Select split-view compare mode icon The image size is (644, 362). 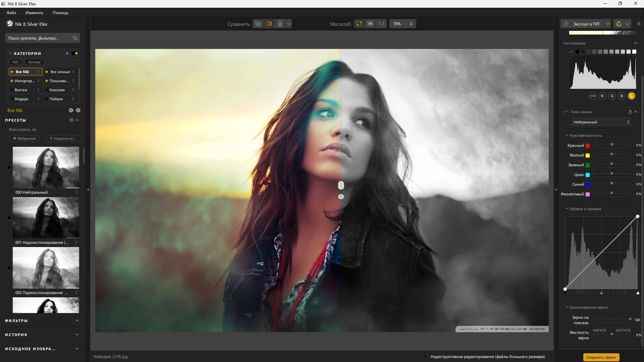(x=269, y=24)
